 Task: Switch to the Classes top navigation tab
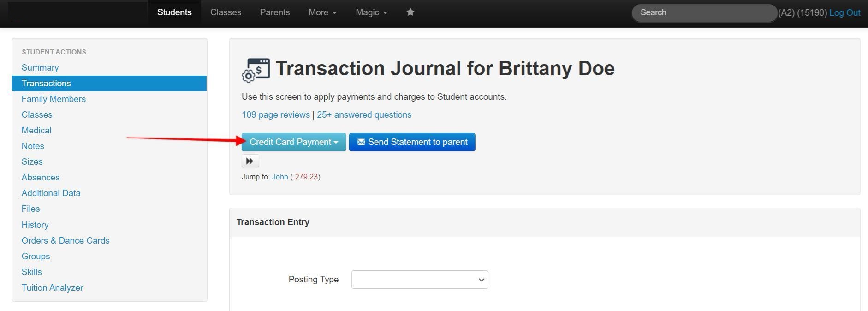[x=226, y=12]
